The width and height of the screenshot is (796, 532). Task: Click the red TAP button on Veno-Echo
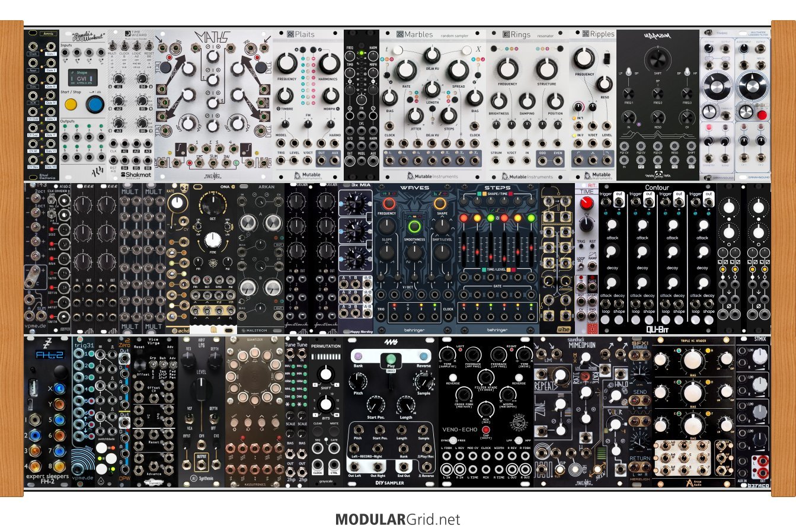pyautogui.click(x=486, y=430)
